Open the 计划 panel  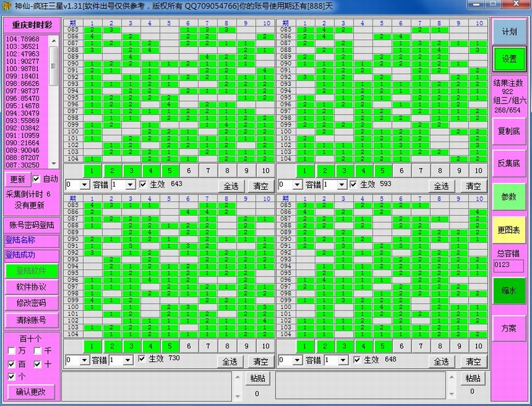pos(509,32)
